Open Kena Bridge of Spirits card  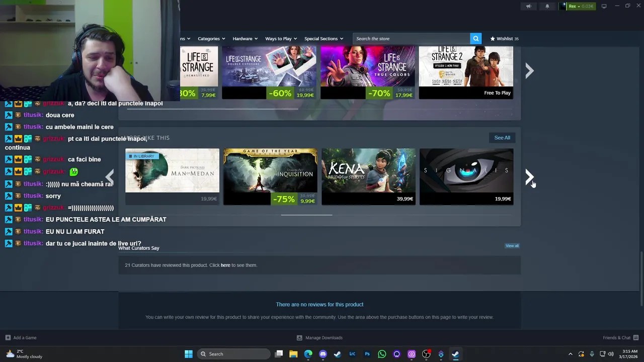368,176
